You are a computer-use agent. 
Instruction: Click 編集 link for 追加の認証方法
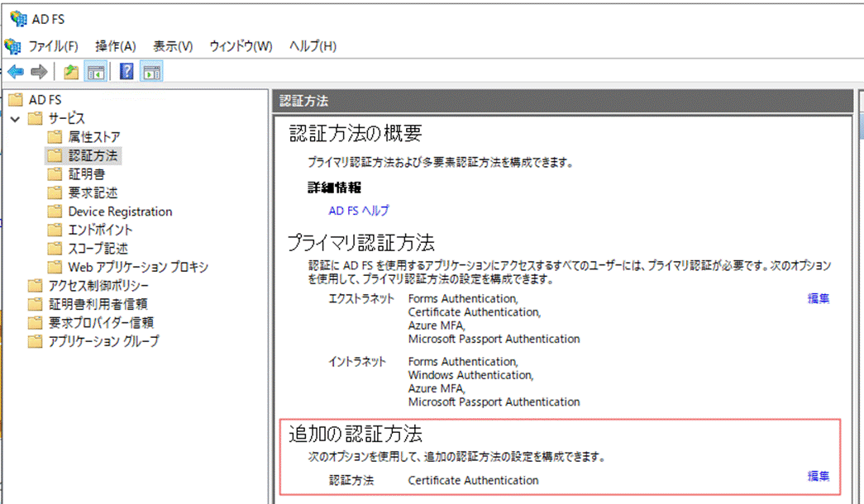[819, 476]
